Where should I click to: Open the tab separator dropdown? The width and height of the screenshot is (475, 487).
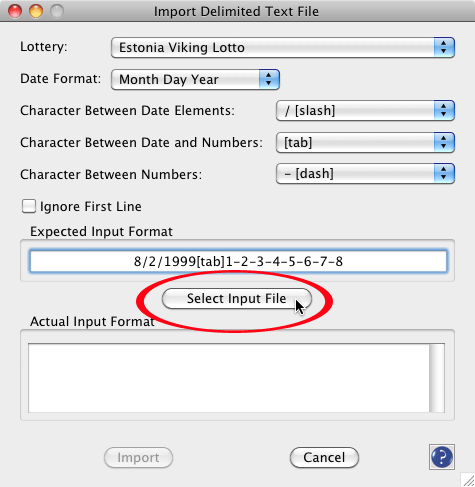pyautogui.click(x=365, y=142)
